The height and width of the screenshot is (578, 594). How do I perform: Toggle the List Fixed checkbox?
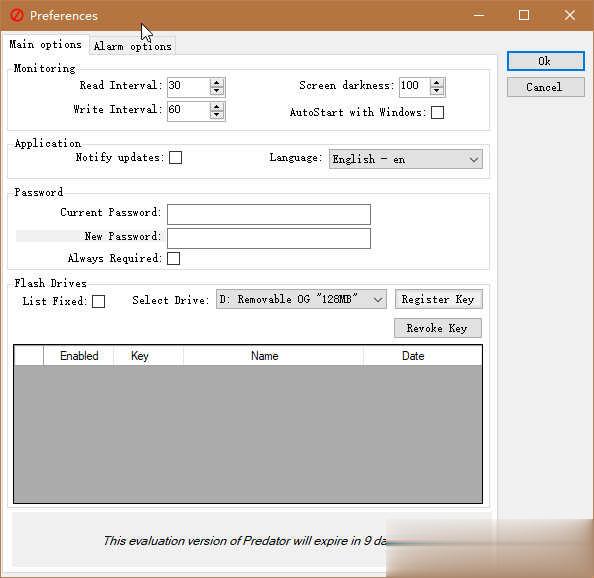(98, 301)
